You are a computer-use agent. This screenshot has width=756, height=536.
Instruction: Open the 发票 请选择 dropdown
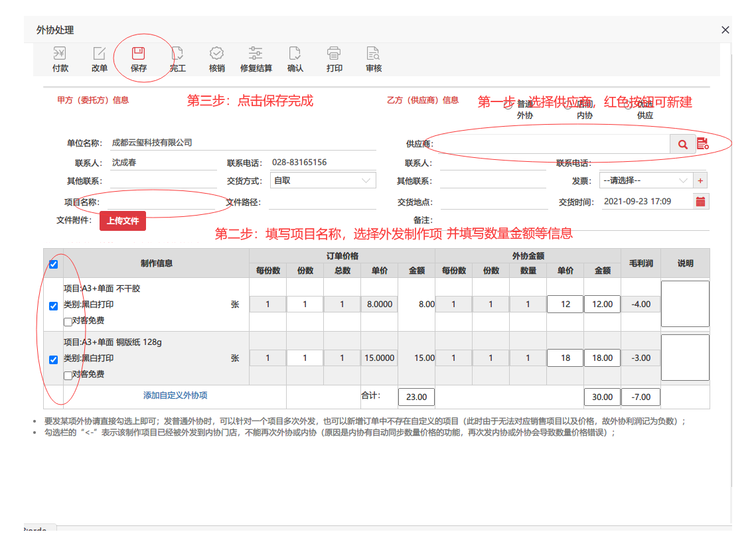point(646,180)
